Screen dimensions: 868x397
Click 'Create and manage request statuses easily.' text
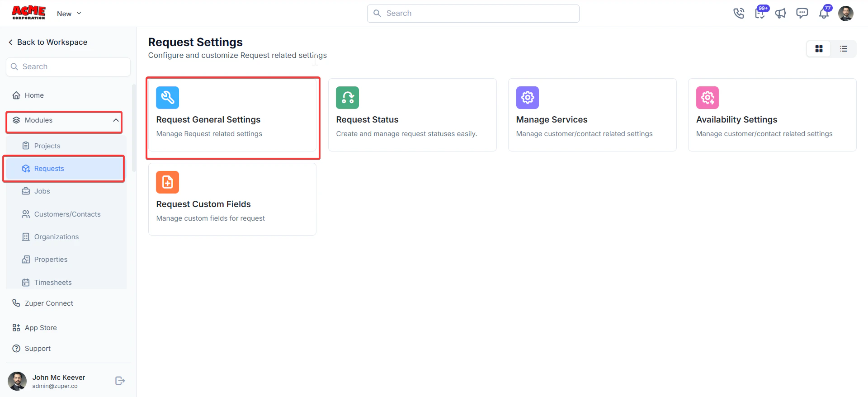point(406,134)
